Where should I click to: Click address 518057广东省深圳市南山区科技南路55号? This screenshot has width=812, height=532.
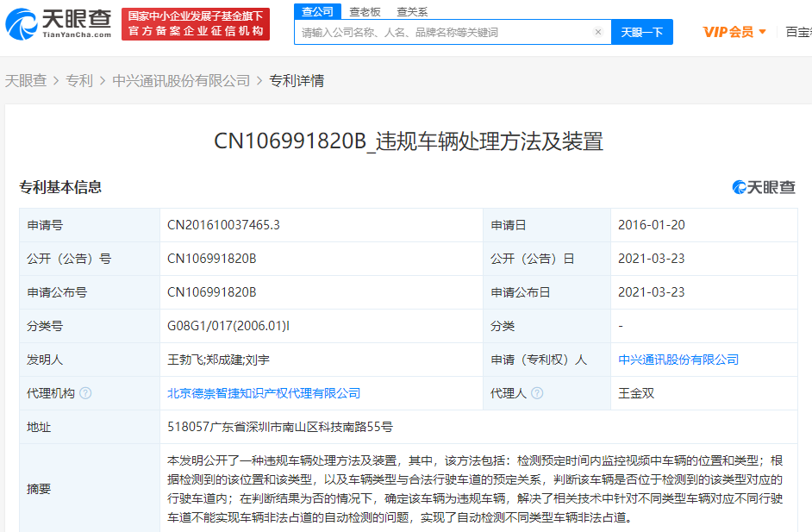(280, 427)
